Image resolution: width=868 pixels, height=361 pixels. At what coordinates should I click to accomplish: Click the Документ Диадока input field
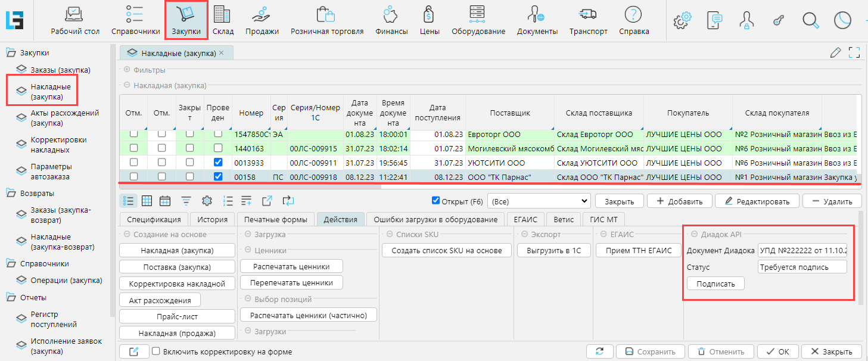(x=802, y=250)
